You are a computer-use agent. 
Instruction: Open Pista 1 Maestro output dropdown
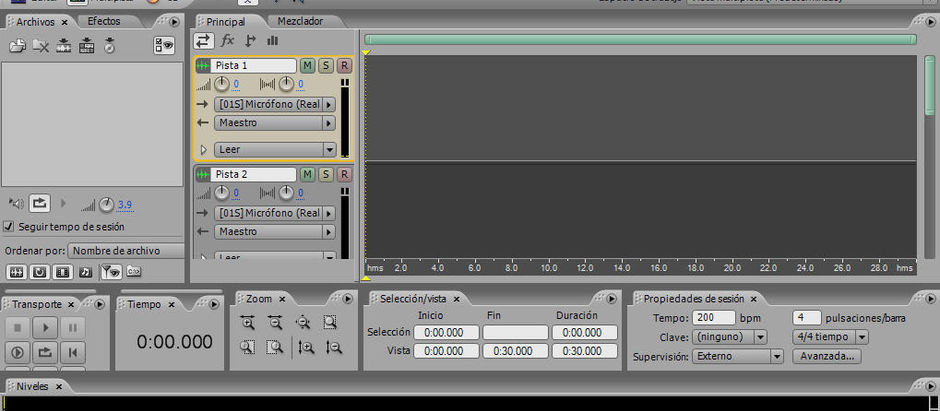(x=275, y=123)
